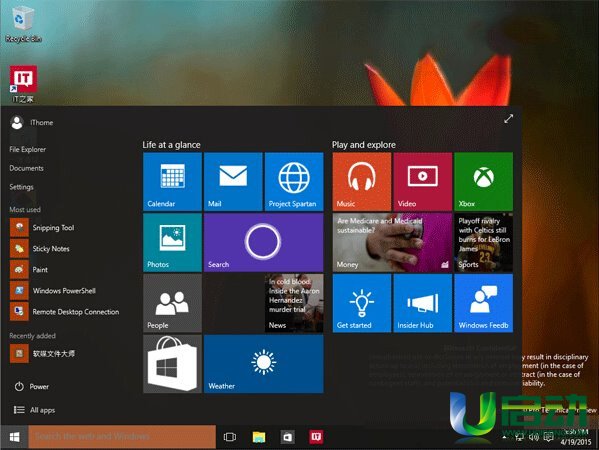Launch Sticky Notes from Most used

click(40, 249)
